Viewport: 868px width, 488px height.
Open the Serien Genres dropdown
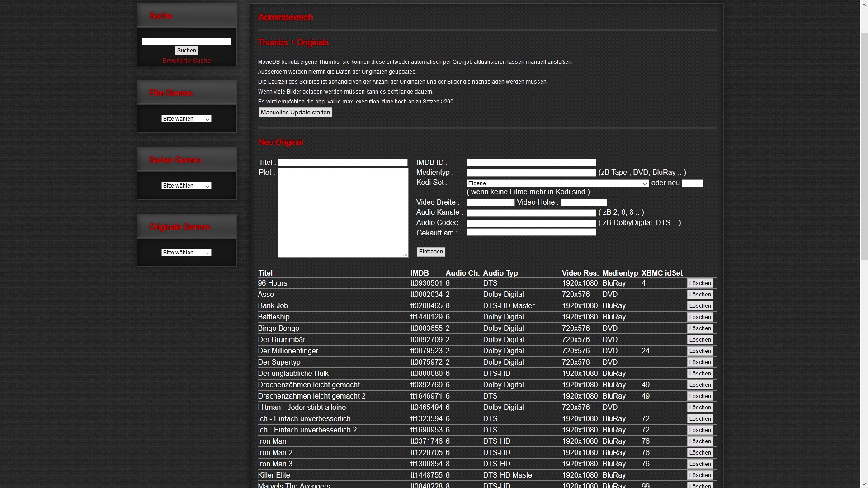pyautogui.click(x=186, y=186)
